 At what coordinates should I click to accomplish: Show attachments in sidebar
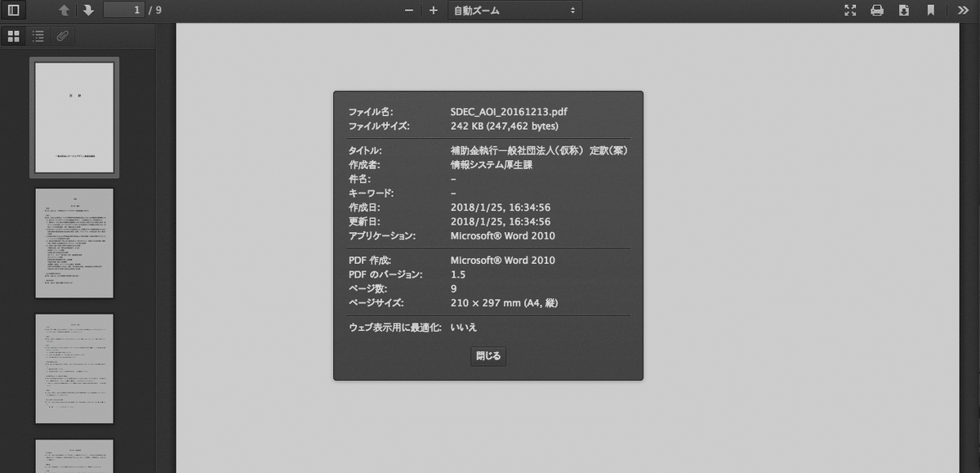tap(62, 36)
